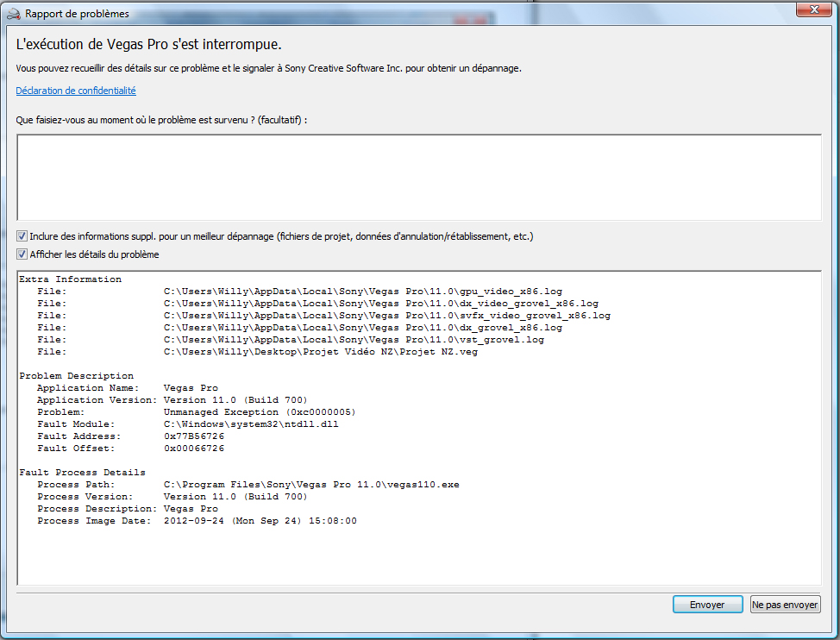The width and height of the screenshot is (840, 640).
Task: Click the Process Version line
Action: tap(172, 497)
